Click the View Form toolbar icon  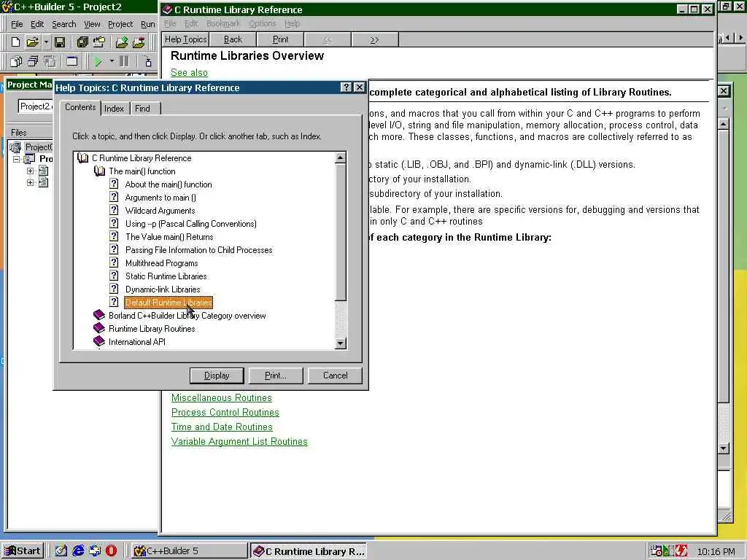[33, 61]
